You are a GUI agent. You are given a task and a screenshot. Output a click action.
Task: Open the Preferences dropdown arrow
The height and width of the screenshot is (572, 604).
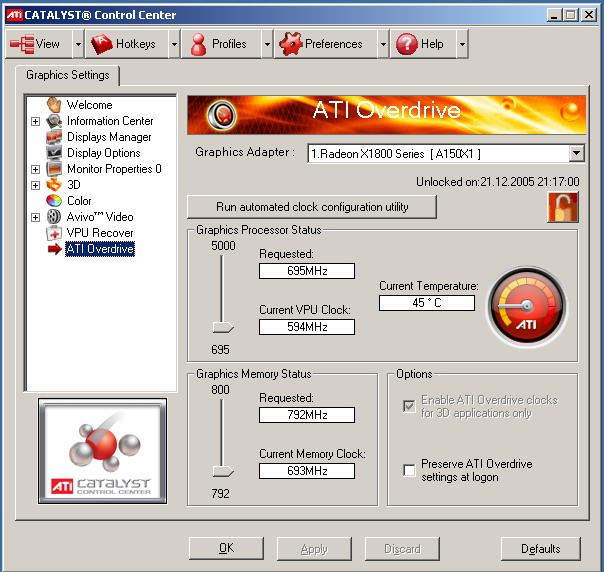point(383,44)
